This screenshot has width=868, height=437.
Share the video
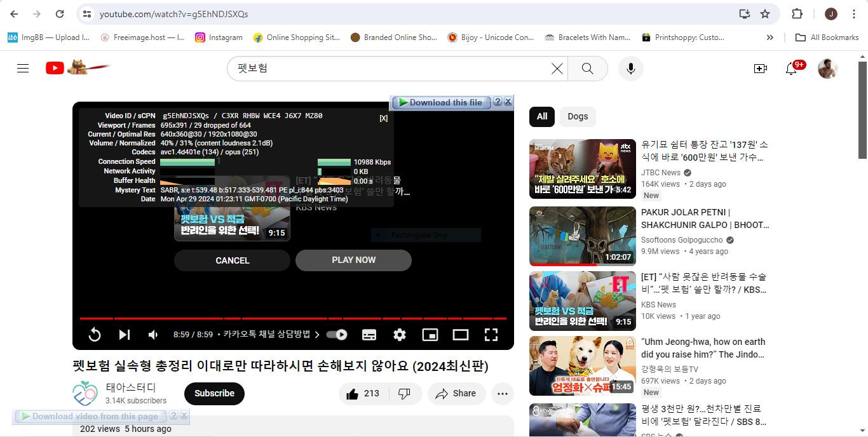456,394
